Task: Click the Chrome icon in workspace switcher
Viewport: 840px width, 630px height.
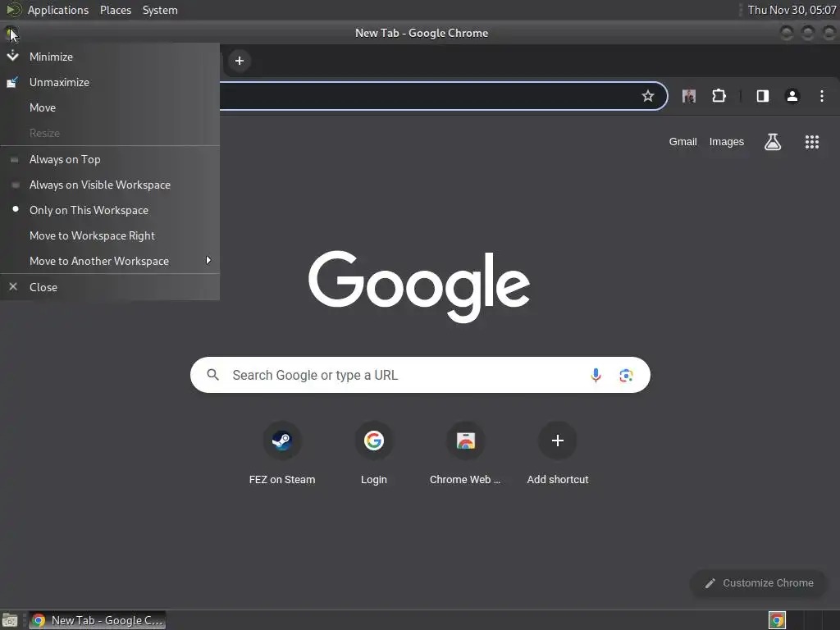Action: click(777, 621)
